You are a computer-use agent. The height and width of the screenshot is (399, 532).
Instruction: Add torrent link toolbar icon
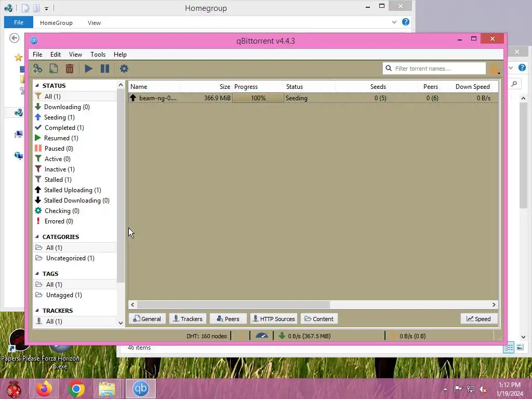click(x=37, y=69)
